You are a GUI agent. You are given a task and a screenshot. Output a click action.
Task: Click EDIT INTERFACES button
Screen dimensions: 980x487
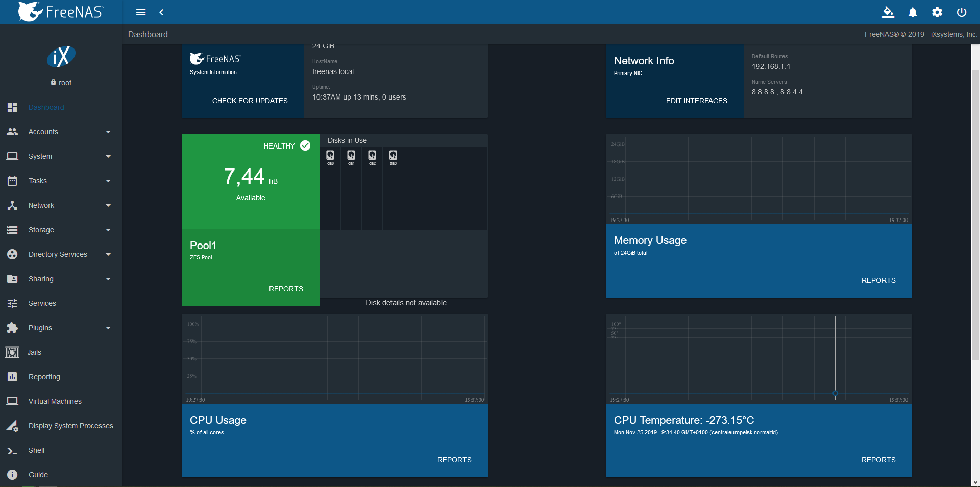point(697,101)
